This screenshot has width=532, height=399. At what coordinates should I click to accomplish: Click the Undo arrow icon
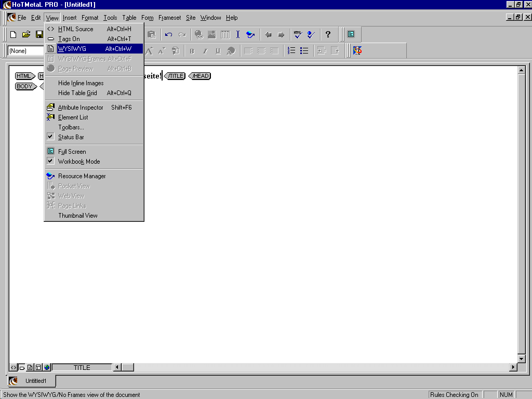tap(169, 34)
